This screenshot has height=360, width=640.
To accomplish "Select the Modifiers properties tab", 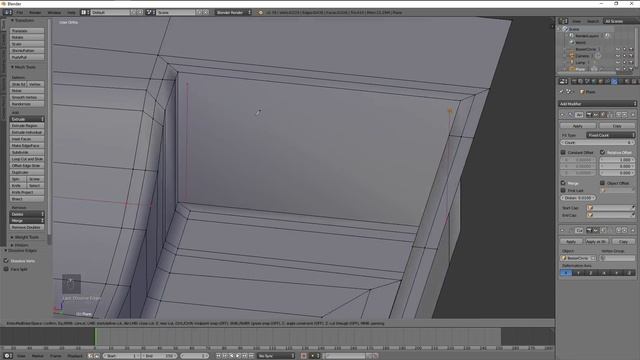I will 614,81.
